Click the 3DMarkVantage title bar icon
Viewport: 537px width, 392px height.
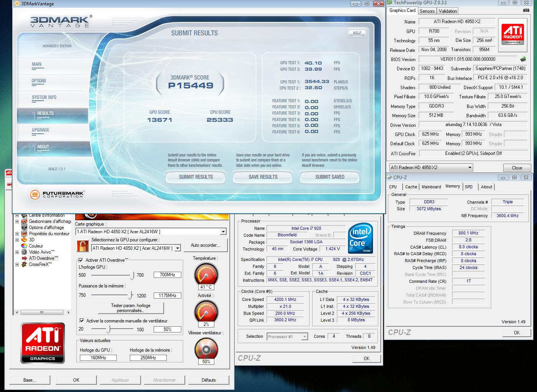coord(17,4)
